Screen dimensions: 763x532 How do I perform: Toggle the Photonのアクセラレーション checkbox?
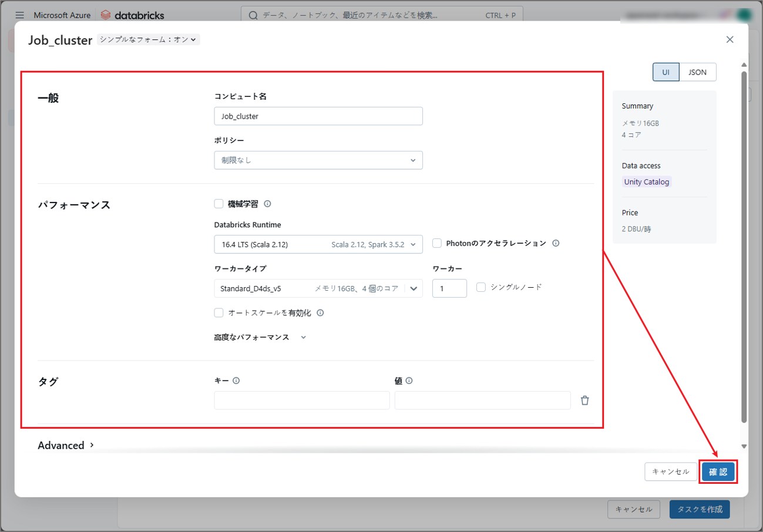pos(437,243)
